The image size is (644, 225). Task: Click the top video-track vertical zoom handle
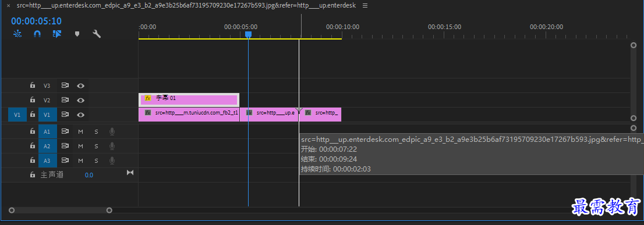pos(634,45)
